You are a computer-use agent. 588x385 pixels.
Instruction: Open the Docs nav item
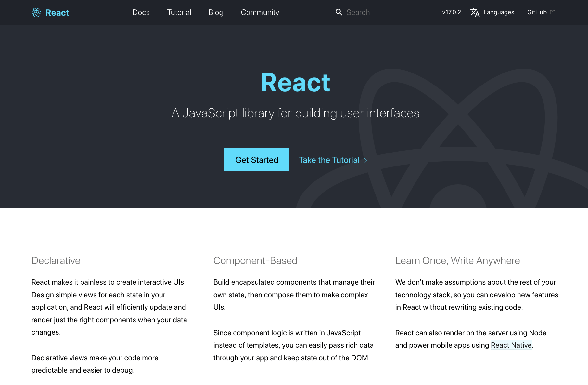click(x=141, y=12)
